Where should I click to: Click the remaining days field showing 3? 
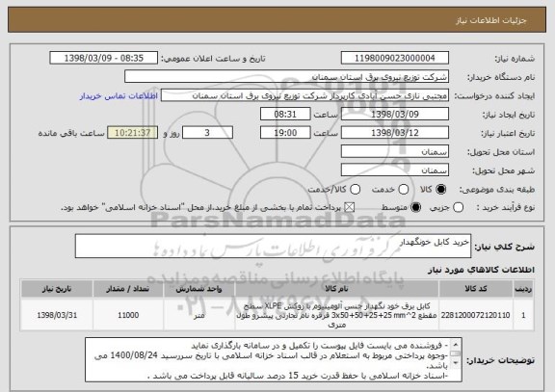coord(207,133)
